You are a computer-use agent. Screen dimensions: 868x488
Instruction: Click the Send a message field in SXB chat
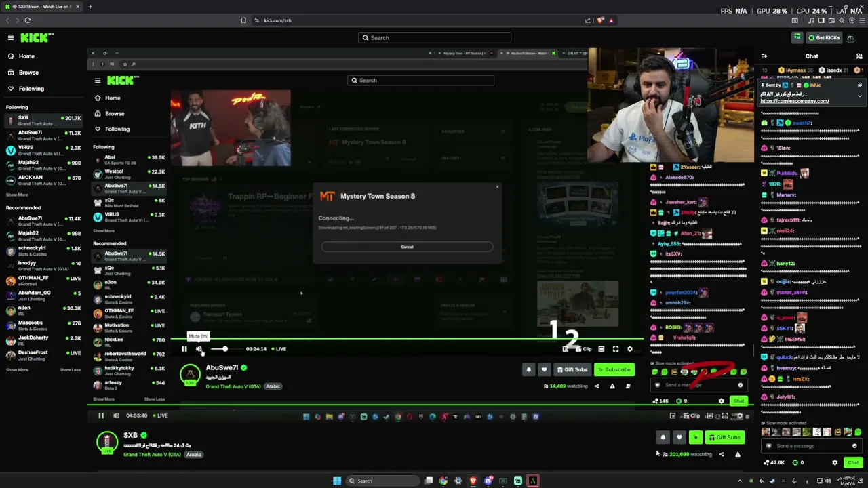(811, 446)
